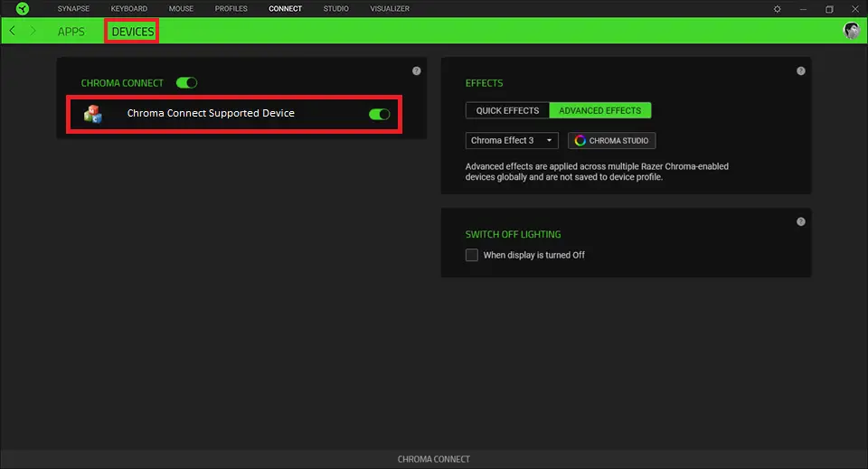Click the Effects heading
The height and width of the screenshot is (469, 868).
485,83
